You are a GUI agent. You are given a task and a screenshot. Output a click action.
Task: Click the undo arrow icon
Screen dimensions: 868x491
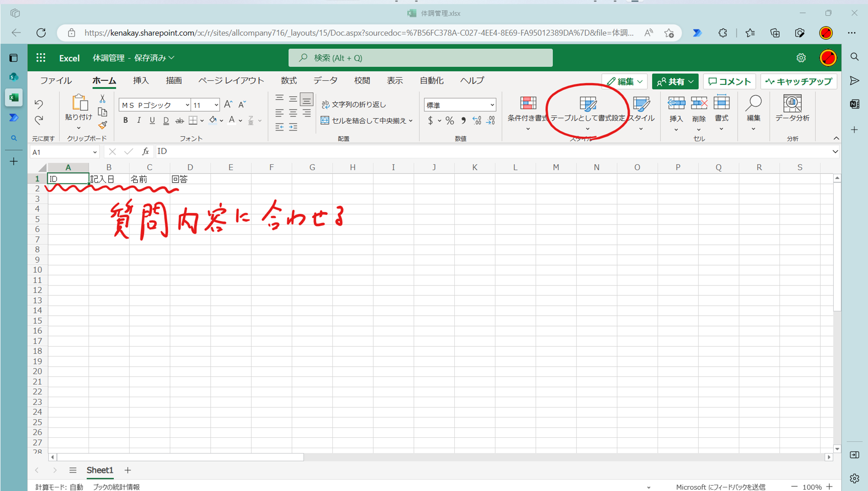[39, 104]
